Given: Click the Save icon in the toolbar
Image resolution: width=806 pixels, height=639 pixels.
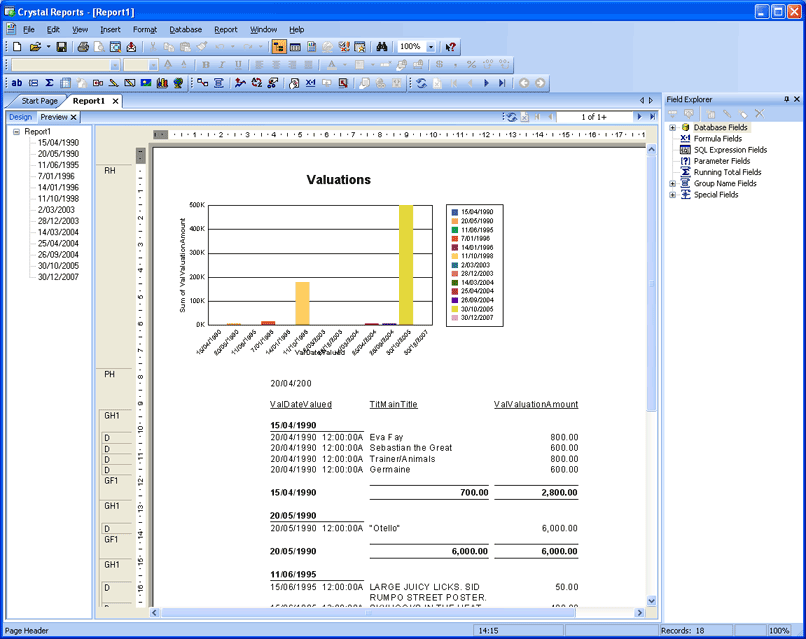Looking at the screenshot, I should pos(61,47).
